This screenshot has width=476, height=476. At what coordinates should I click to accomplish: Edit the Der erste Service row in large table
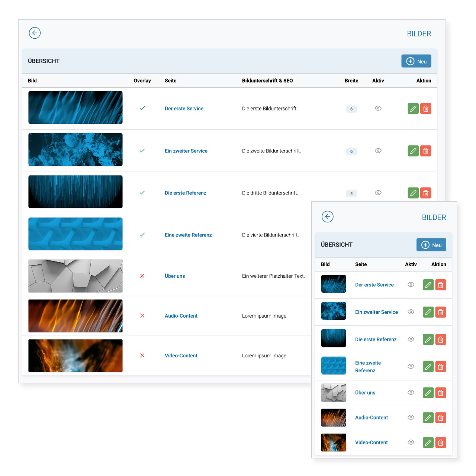(x=413, y=109)
